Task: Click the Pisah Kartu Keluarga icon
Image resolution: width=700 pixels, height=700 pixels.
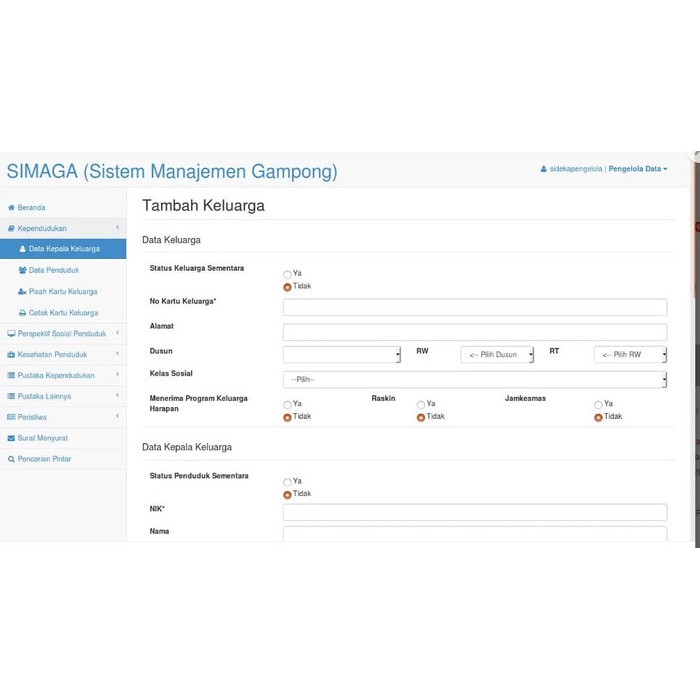Action: (22, 292)
